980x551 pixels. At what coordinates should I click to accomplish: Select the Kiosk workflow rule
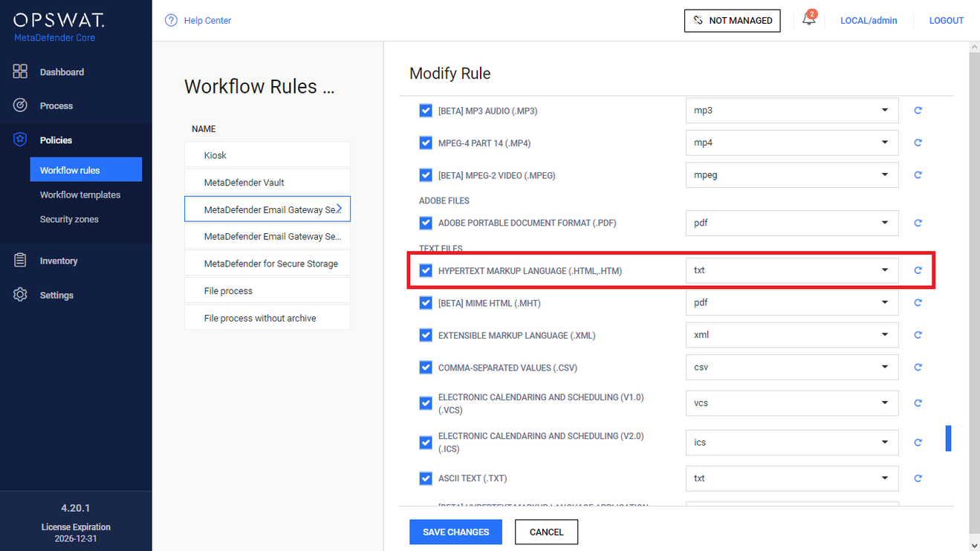[267, 155]
